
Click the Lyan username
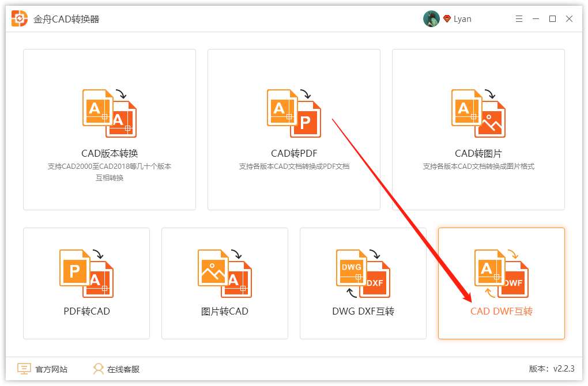pyautogui.click(x=462, y=19)
